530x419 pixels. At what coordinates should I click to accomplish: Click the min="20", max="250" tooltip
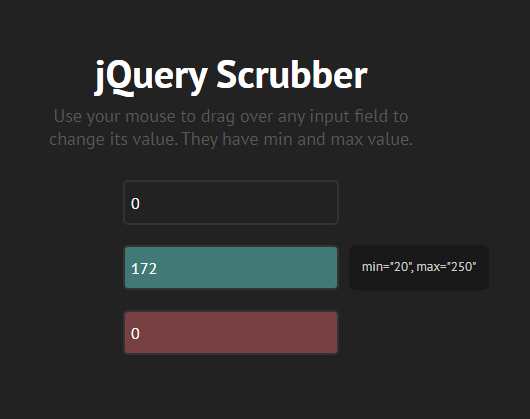[x=419, y=267]
